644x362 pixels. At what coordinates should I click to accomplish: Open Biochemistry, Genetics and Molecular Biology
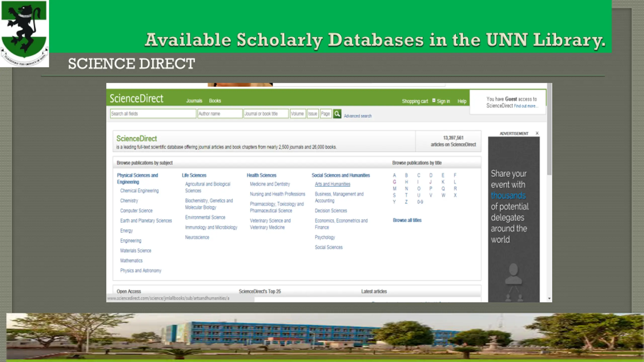coord(209,204)
